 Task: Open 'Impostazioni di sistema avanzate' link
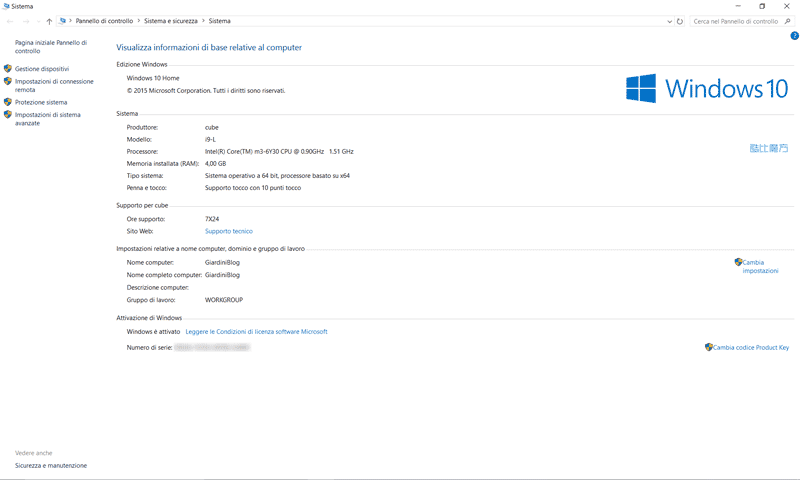click(47, 119)
